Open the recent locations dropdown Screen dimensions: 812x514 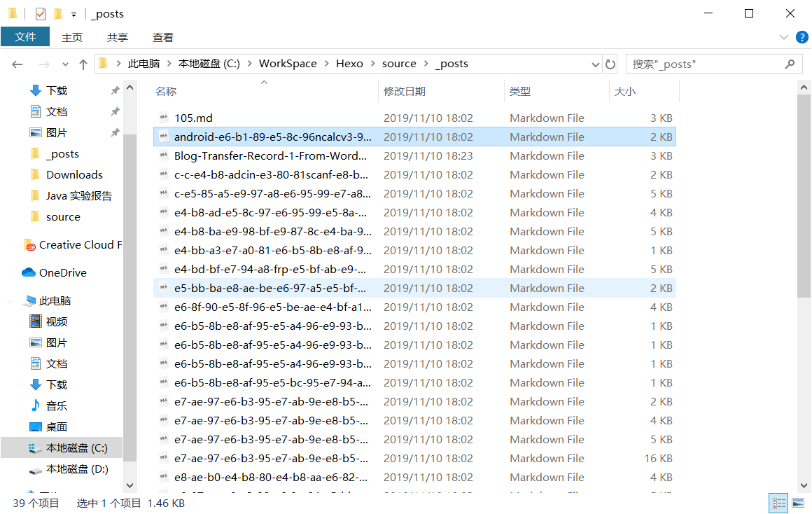[66, 64]
